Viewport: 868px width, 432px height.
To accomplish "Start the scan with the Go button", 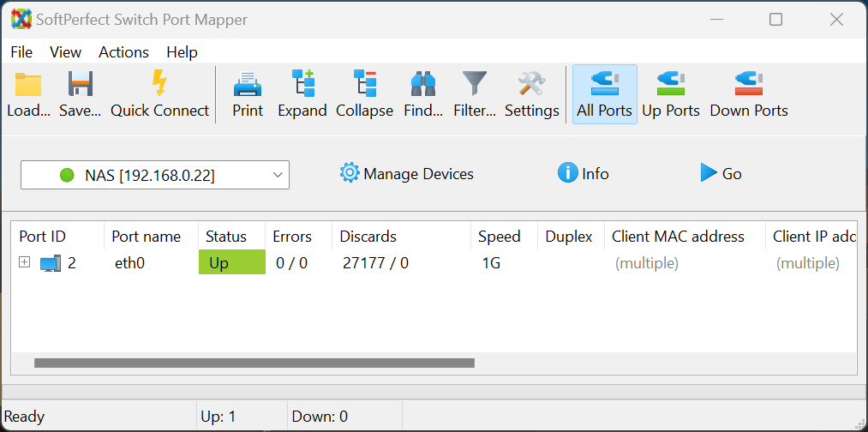I will tap(721, 173).
